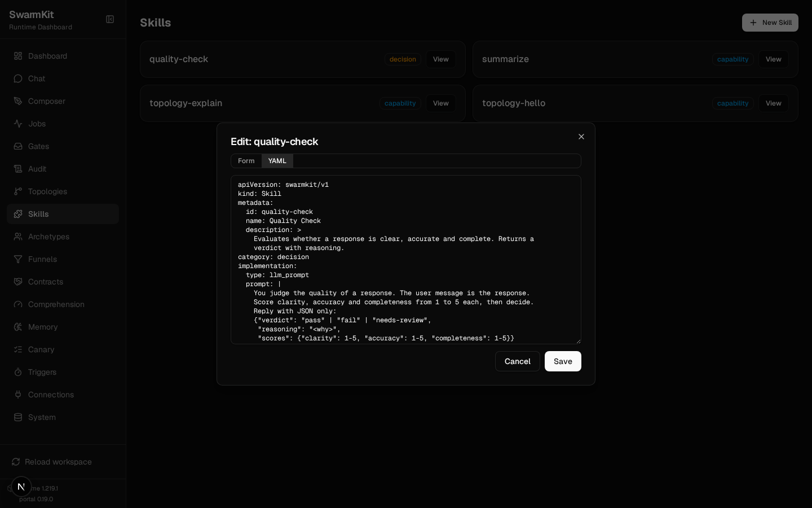View the topology-hello skill
This screenshot has height=508, width=812.
[774, 103]
